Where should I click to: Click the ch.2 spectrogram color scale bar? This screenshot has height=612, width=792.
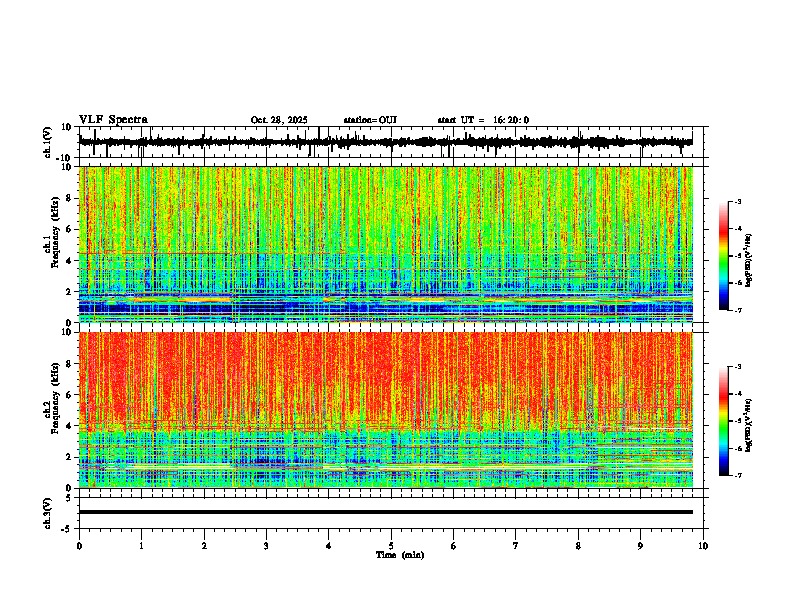tap(724, 421)
